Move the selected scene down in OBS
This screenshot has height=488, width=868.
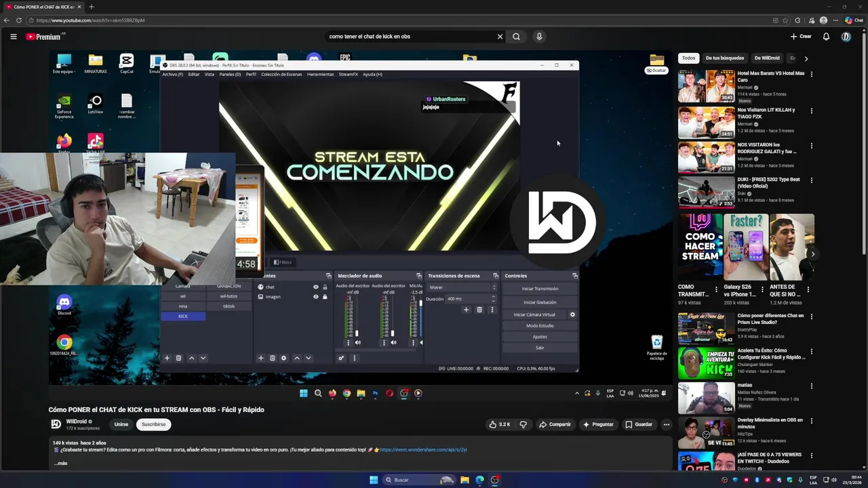coord(202,358)
